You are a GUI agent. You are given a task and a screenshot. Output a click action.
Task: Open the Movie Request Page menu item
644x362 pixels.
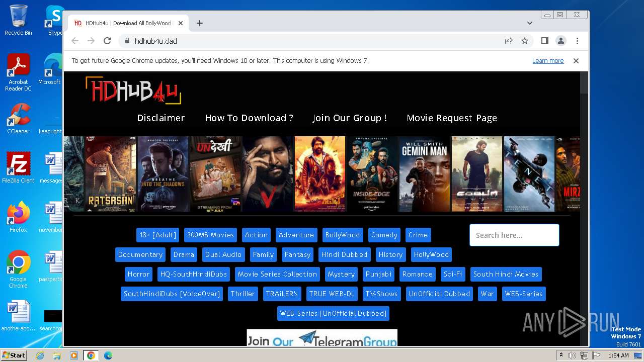(452, 118)
